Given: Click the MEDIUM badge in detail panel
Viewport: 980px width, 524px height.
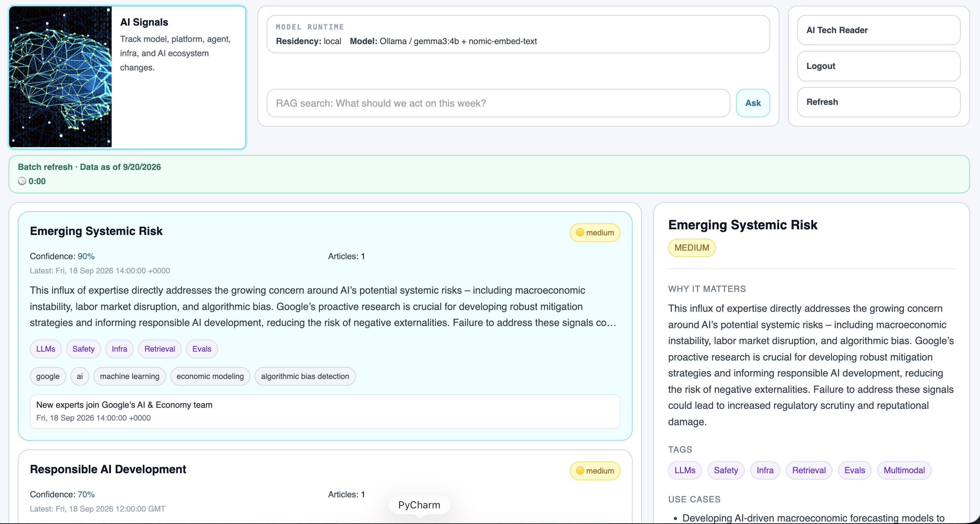Looking at the screenshot, I should pyautogui.click(x=692, y=247).
